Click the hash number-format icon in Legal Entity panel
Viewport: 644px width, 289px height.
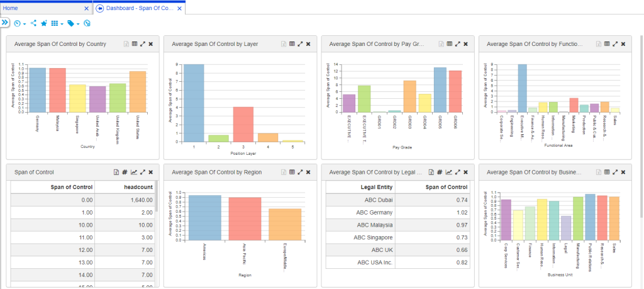(x=440, y=172)
